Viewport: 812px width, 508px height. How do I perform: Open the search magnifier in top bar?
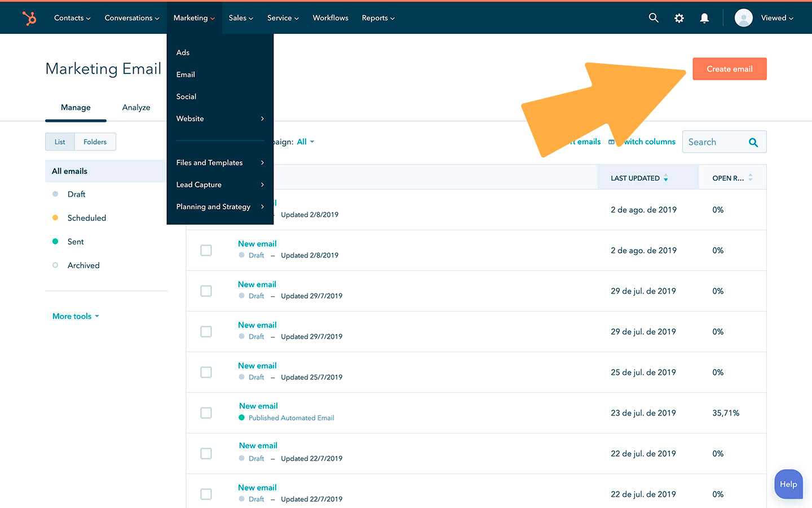(x=654, y=18)
